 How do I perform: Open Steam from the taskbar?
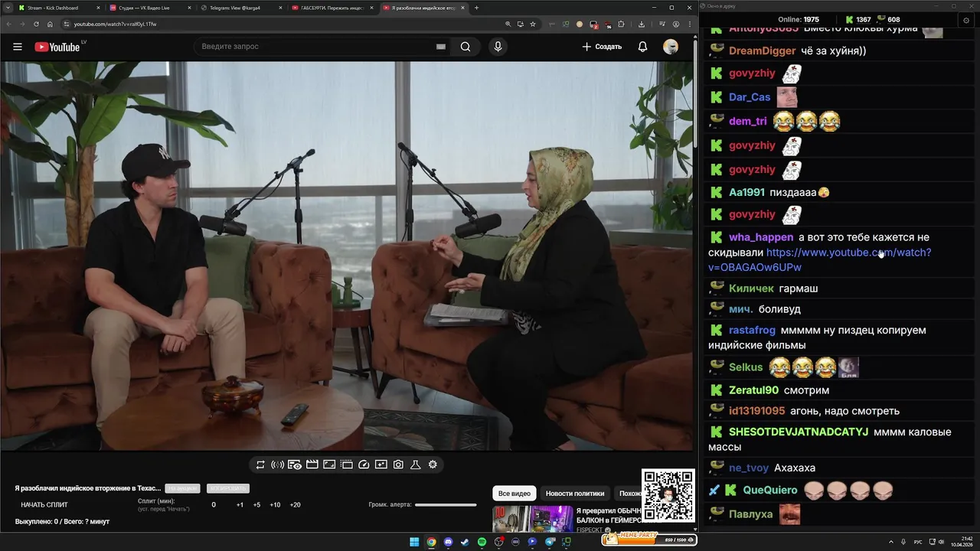click(465, 542)
